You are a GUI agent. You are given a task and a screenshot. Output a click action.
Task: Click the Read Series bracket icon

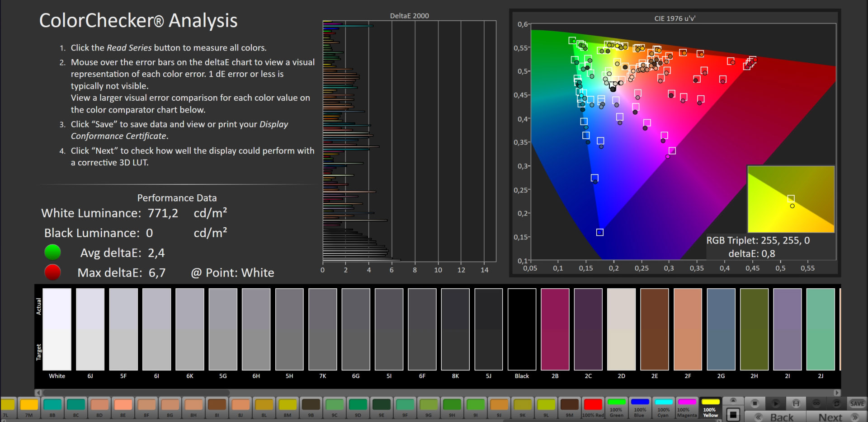click(796, 403)
